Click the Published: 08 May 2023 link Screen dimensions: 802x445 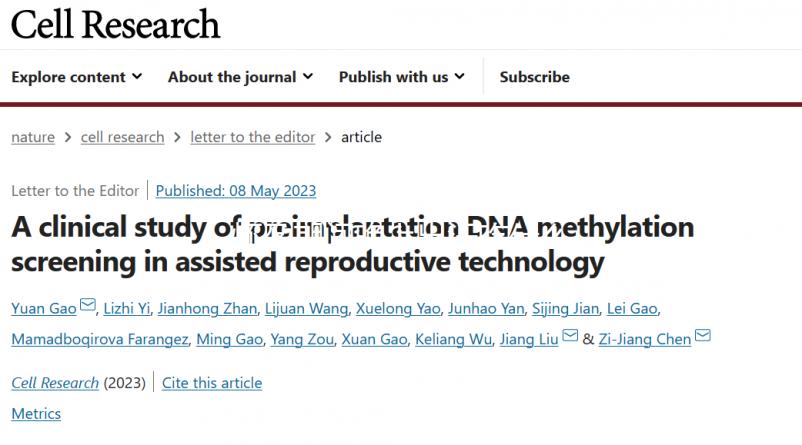coord(236,190)
